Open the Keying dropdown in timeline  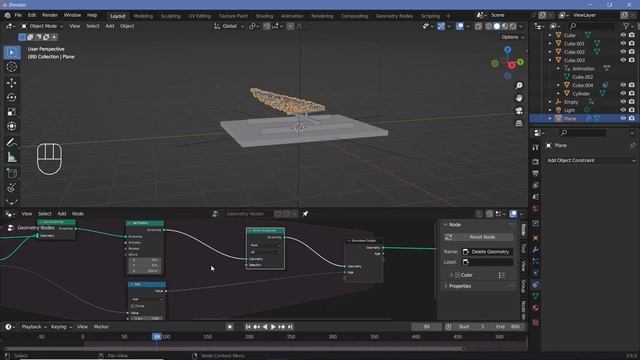point(61,327)
